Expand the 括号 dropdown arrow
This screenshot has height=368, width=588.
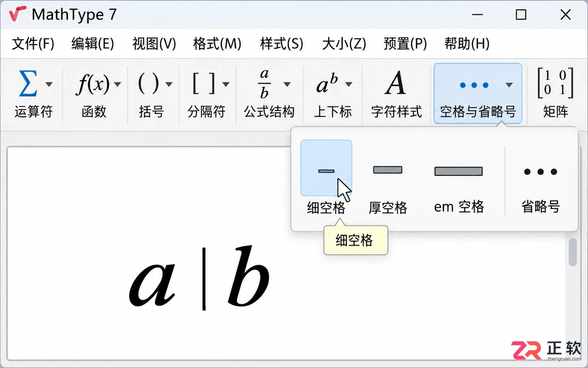click(x=169, y=85)
